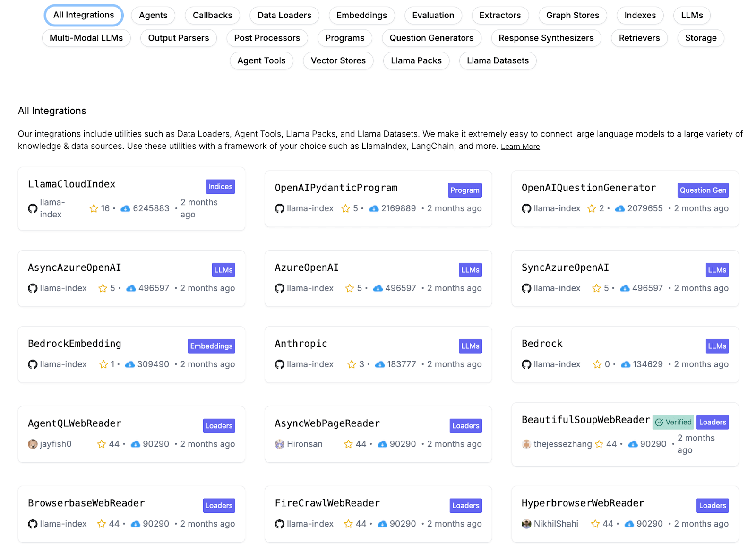The height and width of the screenshot is (553, 756).
Task: Click star icon on Bedrock card
Action: (597, 364)
